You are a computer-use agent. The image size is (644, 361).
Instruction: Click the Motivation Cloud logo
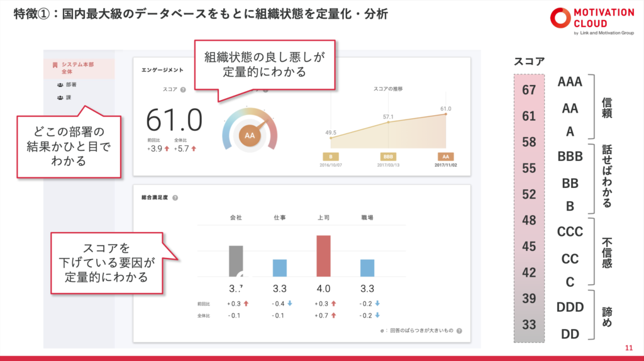[x=592, y=21]
